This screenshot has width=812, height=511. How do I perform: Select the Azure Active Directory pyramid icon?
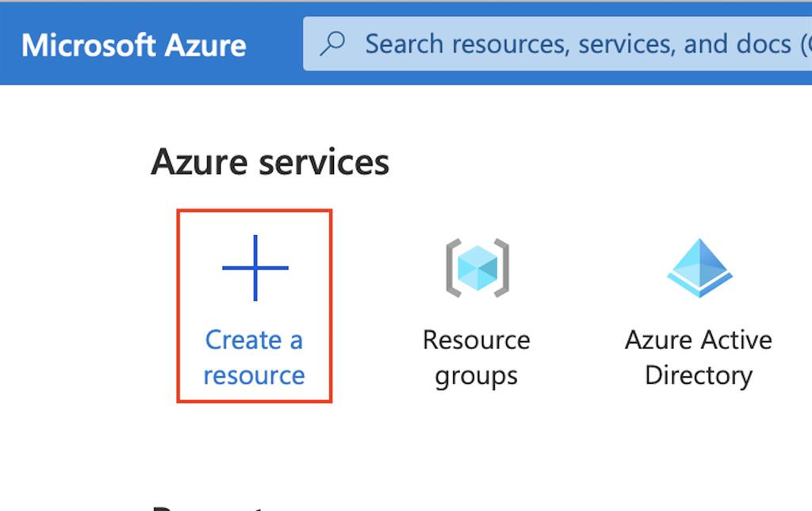[699, 268]
